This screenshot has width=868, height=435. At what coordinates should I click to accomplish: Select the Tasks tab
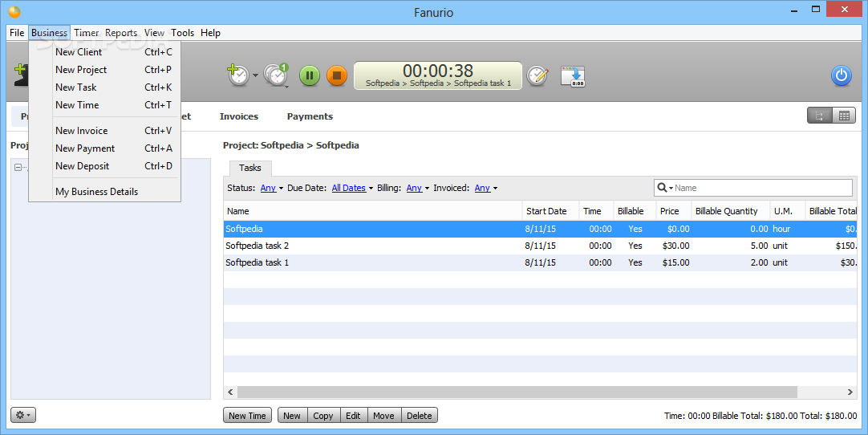coord(250,168)
